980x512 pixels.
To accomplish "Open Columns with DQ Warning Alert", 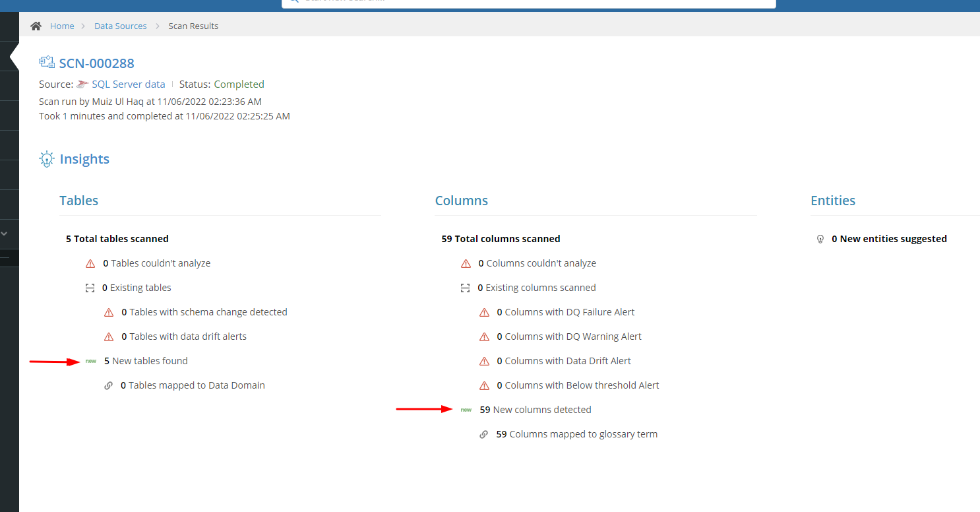I will [x=569, y=336].
